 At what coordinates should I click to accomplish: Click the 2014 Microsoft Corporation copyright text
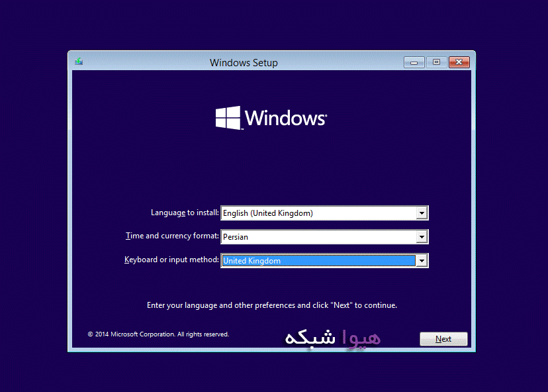(158, 334)
